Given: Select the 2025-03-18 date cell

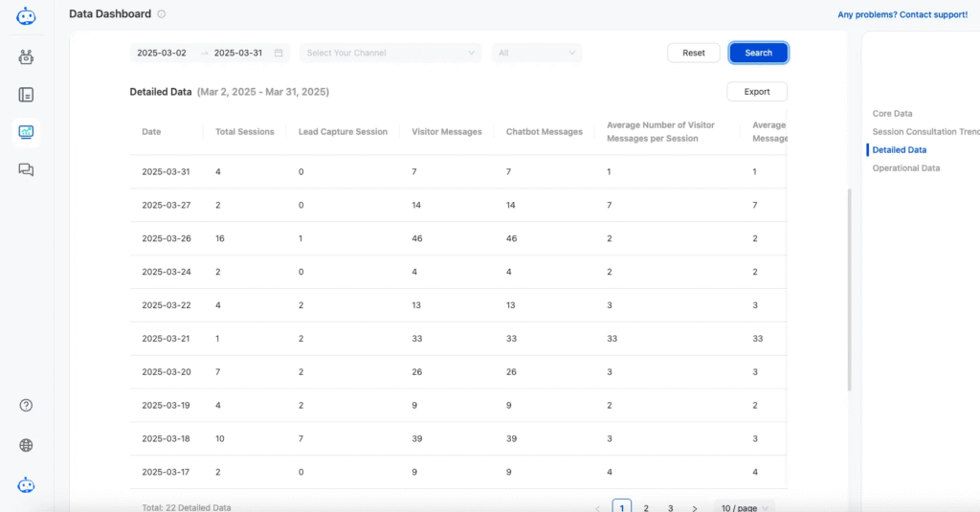Looking at the screenshot, I should coord(166,439).
